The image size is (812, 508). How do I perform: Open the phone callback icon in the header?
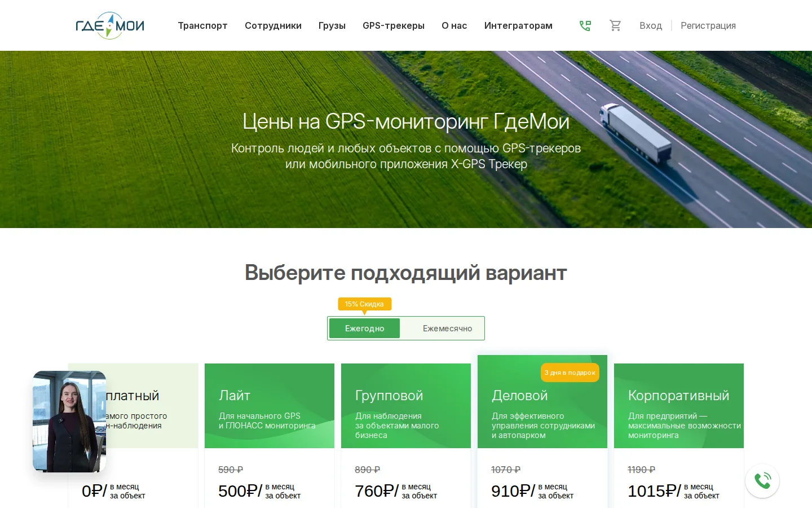pyautogui.click(x=585, y=25)
